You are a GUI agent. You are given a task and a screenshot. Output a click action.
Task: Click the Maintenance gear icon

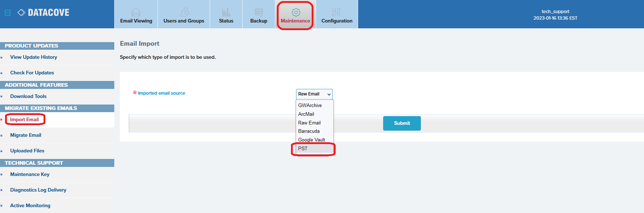(x=296, y=12)
